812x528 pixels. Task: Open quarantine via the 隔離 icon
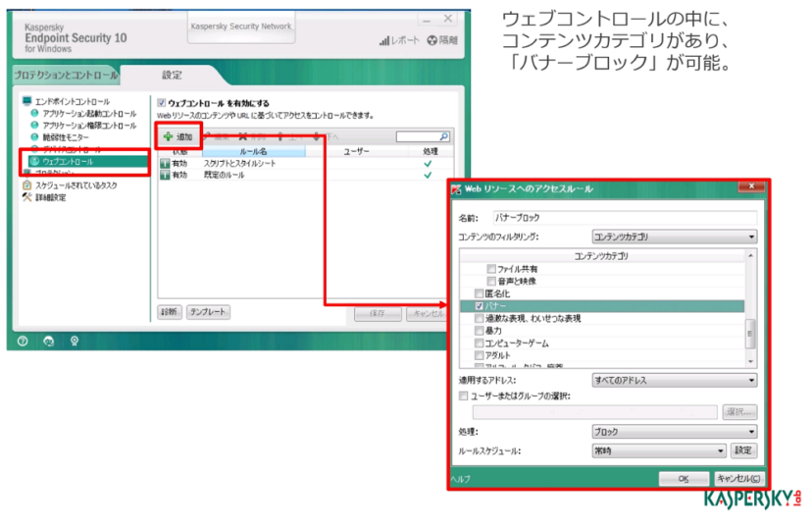(431, 40)
